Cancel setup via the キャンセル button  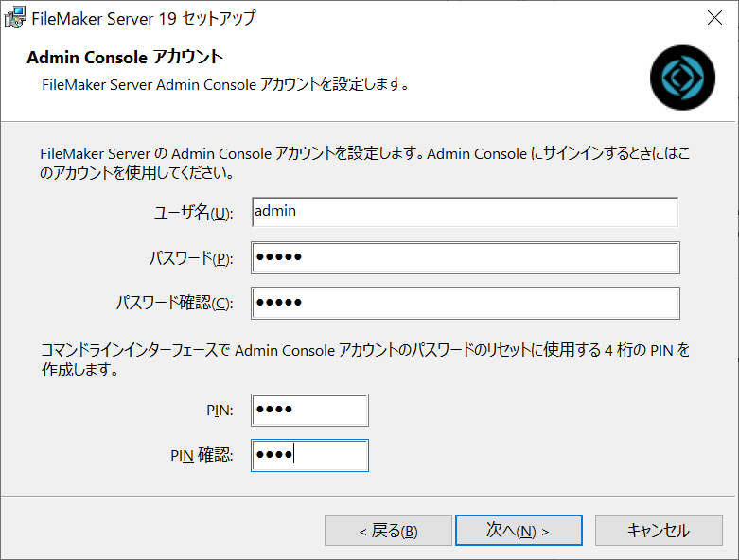[659, 531]
